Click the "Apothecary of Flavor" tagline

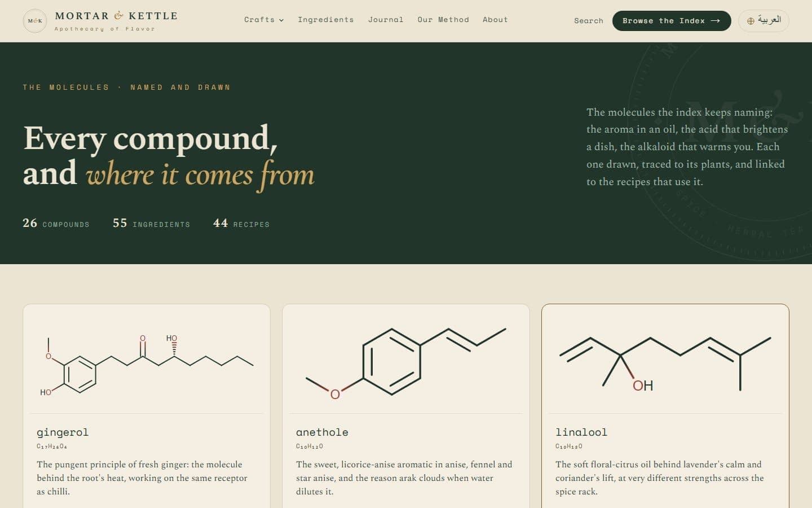pyautogui.click(x=104, y=29)
